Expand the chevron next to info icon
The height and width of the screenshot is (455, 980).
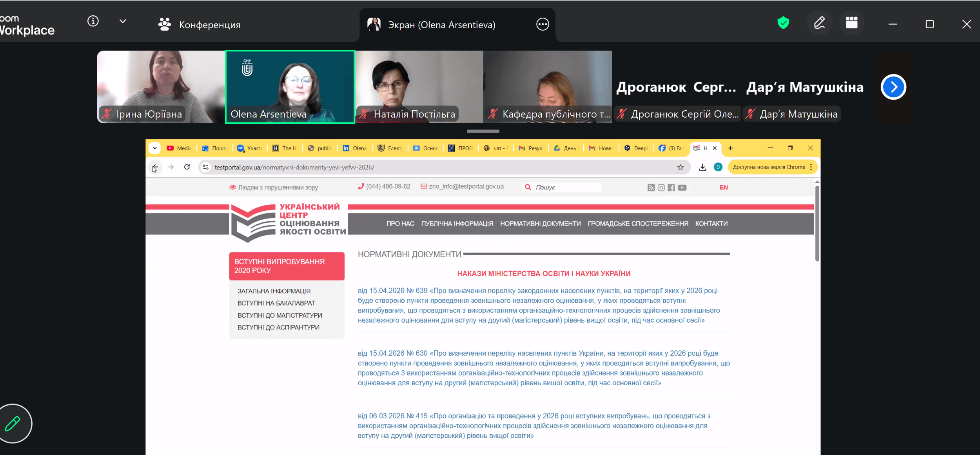click(123, 21)
